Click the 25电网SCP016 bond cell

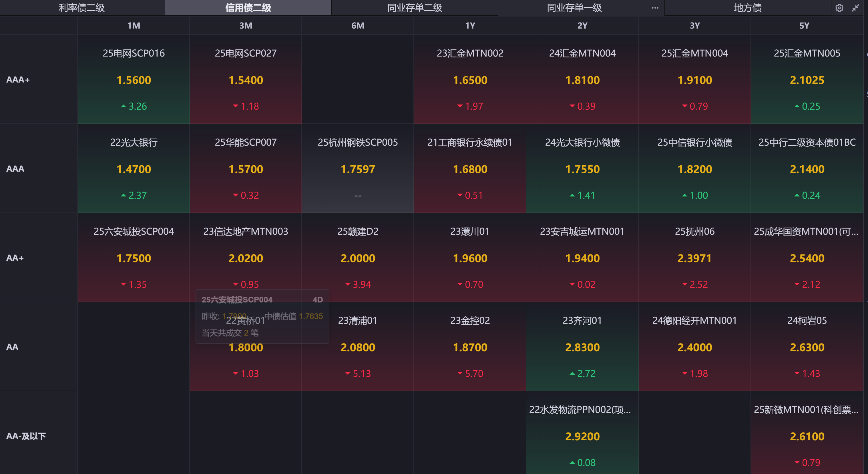(x=134, y=79)
